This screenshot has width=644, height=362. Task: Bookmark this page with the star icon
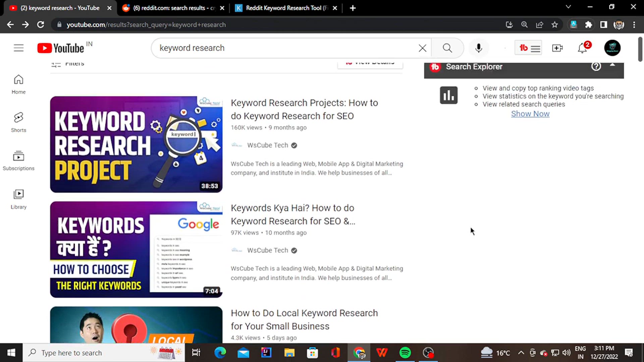click(555, 24)
